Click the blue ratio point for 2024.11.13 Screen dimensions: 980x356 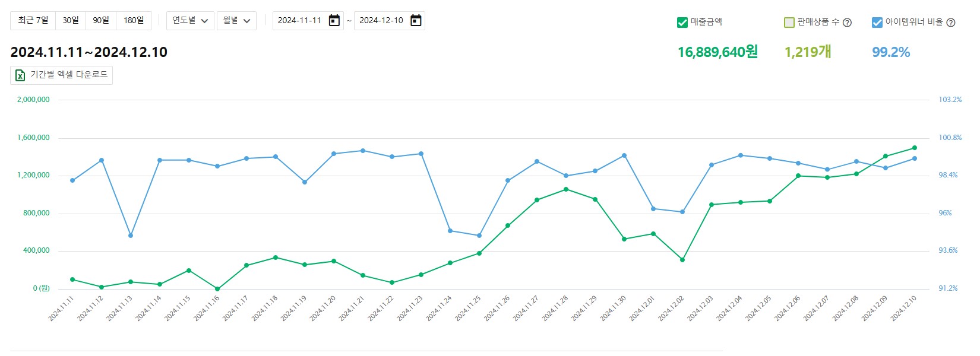pyautogui.click(x=131, y=236)
